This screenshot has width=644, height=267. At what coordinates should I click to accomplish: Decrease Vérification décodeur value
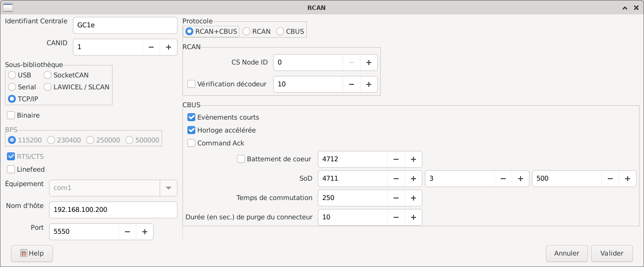[351, 84]
